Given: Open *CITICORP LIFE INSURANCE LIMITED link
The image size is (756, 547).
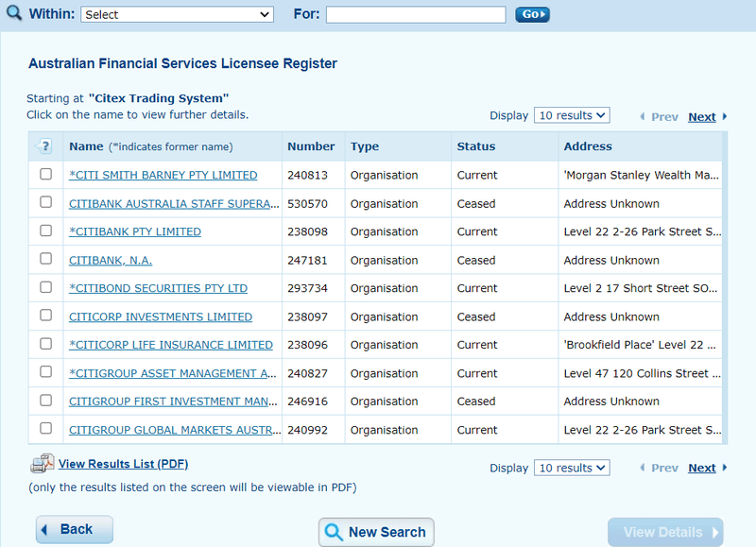Looking at the screenshot, I should (x=171, y=345).
